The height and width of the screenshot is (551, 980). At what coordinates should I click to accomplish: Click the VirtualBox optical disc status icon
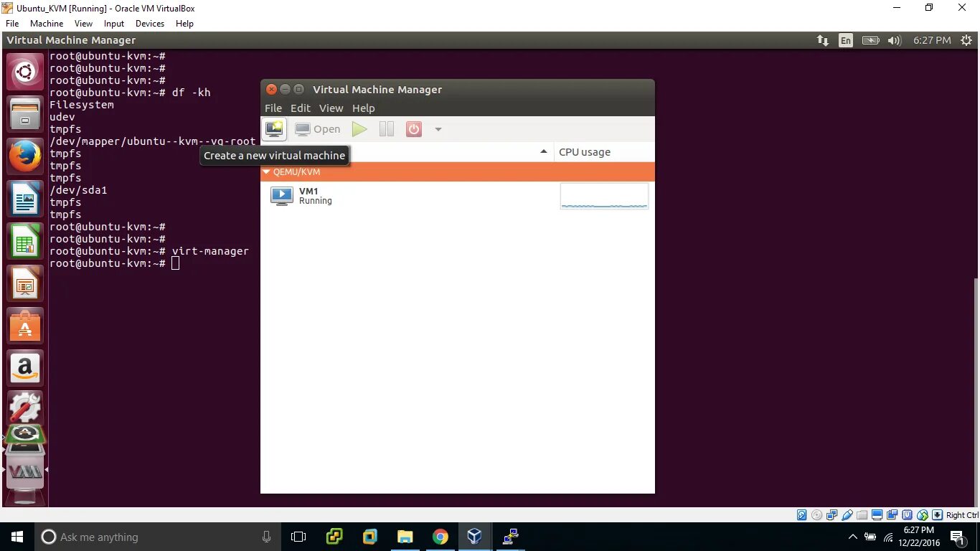pos(816,515)
